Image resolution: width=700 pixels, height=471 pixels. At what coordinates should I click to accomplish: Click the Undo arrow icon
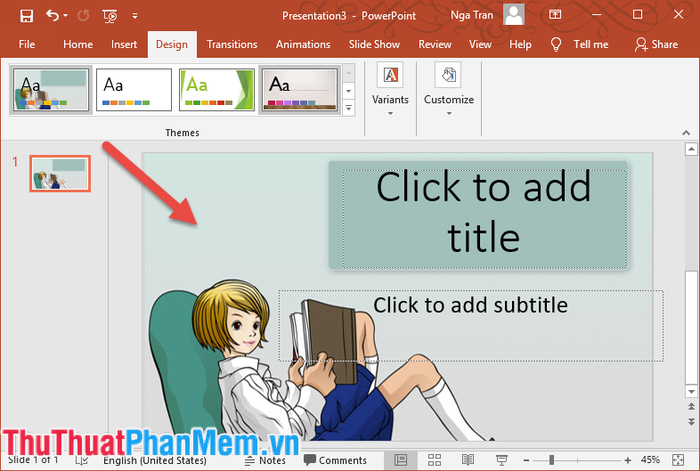coord(52,16)
